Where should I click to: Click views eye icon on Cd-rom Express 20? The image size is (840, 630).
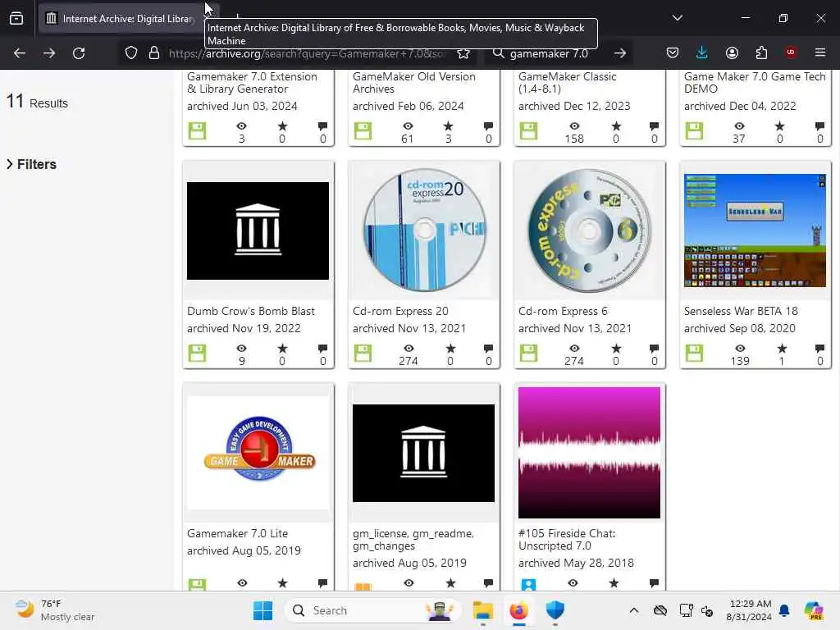[409, 349]
